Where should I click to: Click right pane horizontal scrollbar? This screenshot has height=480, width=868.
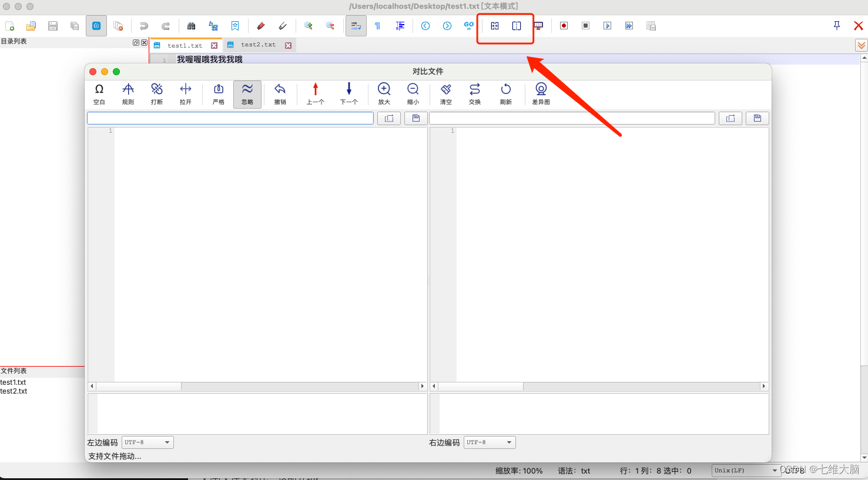point(599,386)
